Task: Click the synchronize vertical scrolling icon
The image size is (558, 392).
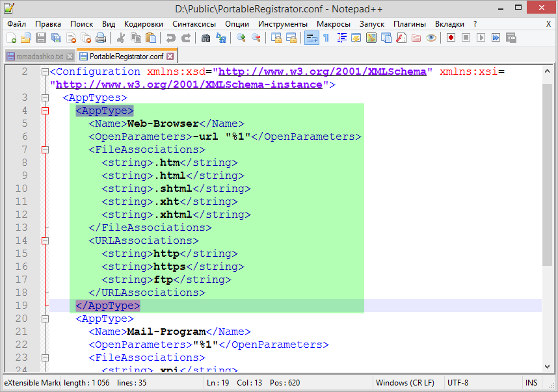Action: click(276, 38)
